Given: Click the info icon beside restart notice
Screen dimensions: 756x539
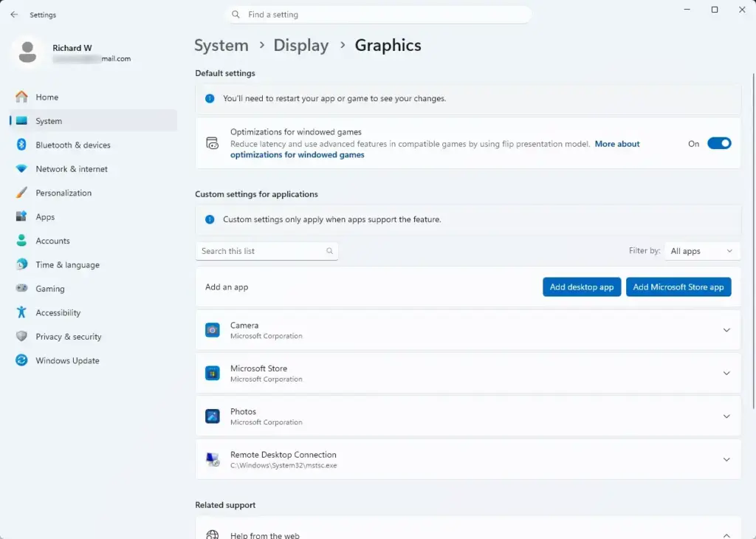Looking at the screenshot, I should pos(210,98).
